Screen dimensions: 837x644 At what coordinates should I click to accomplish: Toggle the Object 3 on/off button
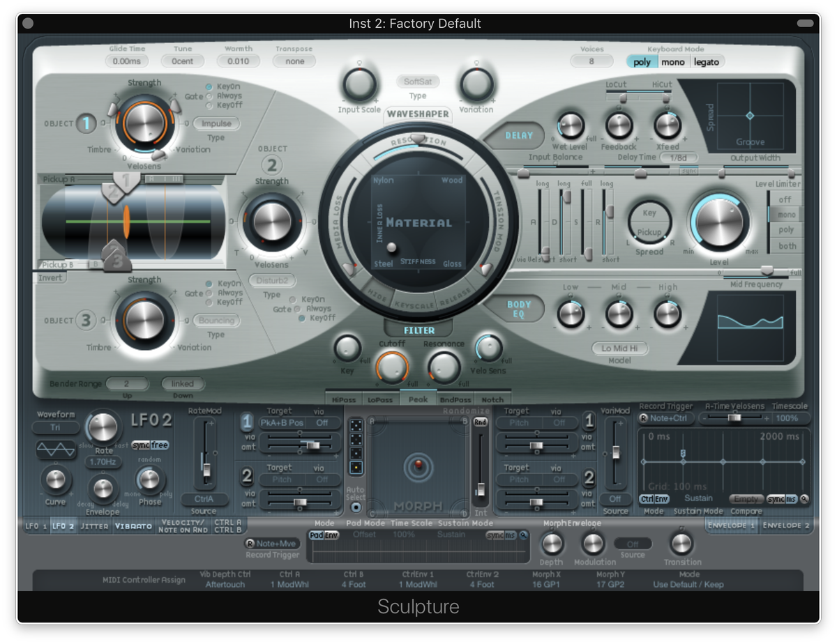[86, 320]
